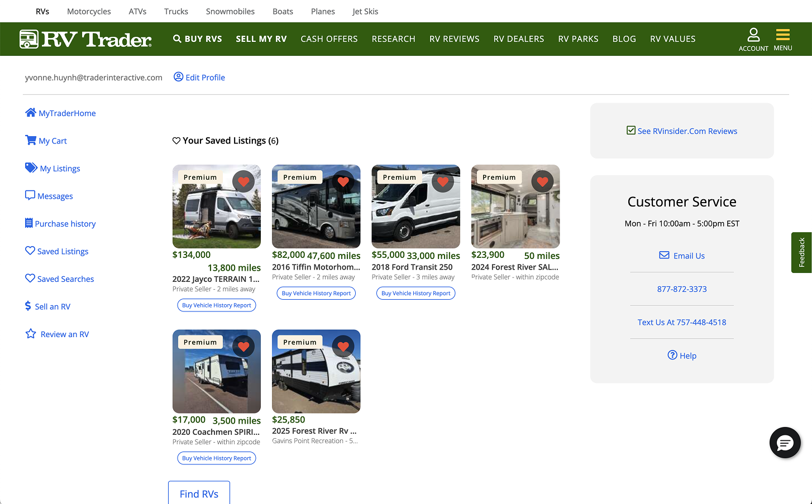Screen dimensions: 812x504
Task: Click the Help question mark icon
Action: point(672,355)
